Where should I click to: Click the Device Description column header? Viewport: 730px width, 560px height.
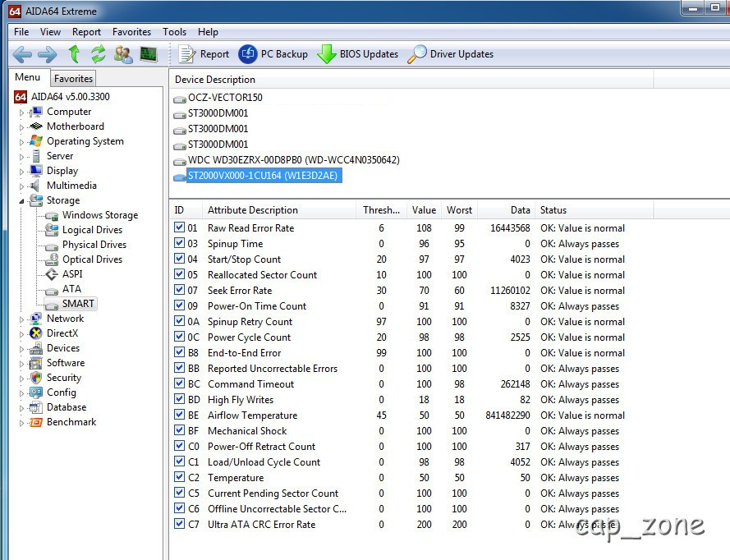click(411, 80)
